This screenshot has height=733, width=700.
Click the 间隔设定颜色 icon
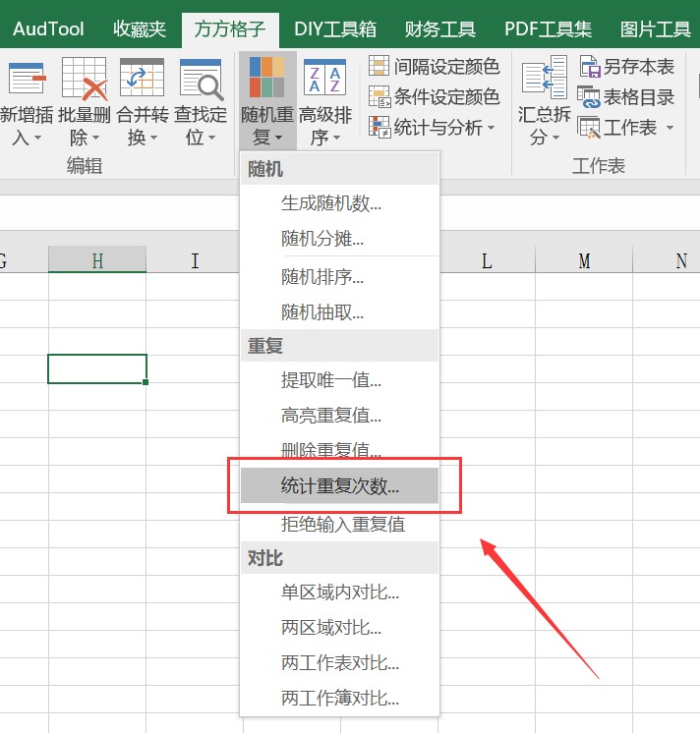pyautogui.click(x=379, y=66)
